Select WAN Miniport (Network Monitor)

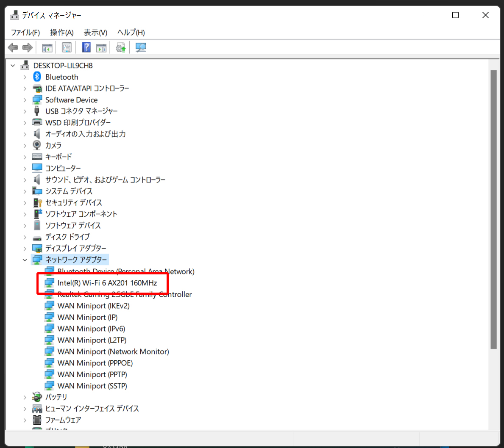coord(113,351)
